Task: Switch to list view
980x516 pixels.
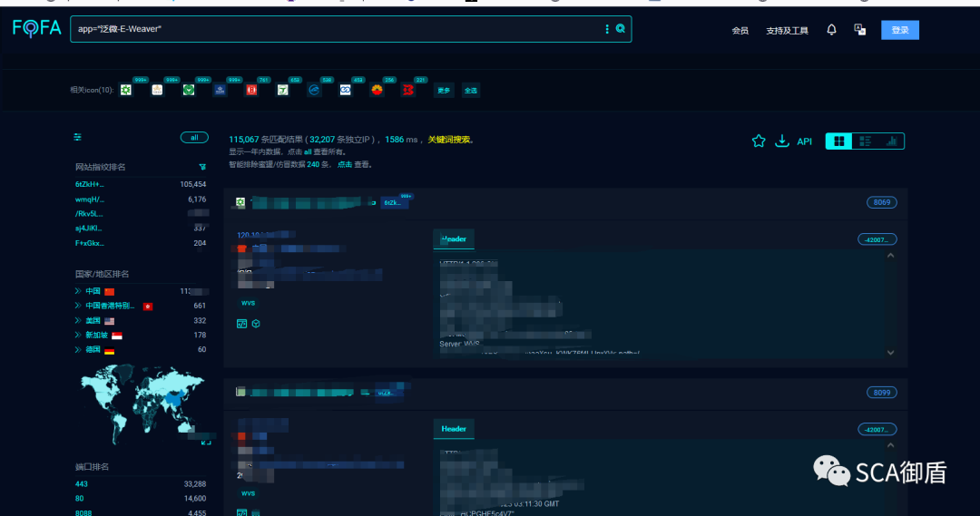Action: pyautogui.click(x=865, y=141)
